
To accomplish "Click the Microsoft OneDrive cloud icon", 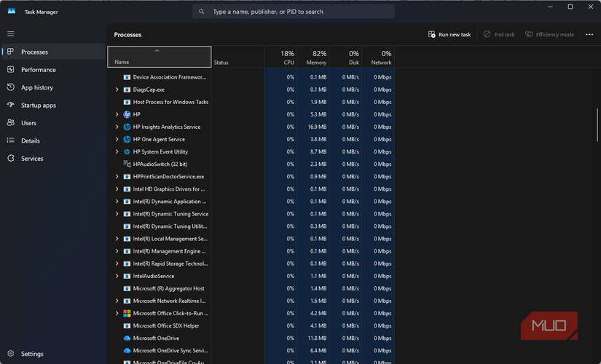I will point(127,339).
